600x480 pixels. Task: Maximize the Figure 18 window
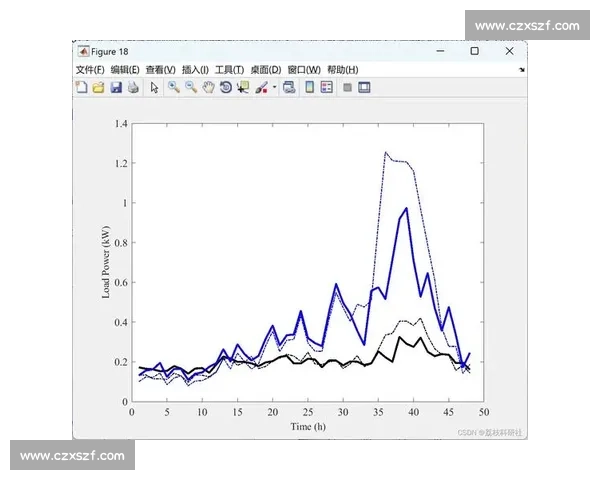coord(474,51)
